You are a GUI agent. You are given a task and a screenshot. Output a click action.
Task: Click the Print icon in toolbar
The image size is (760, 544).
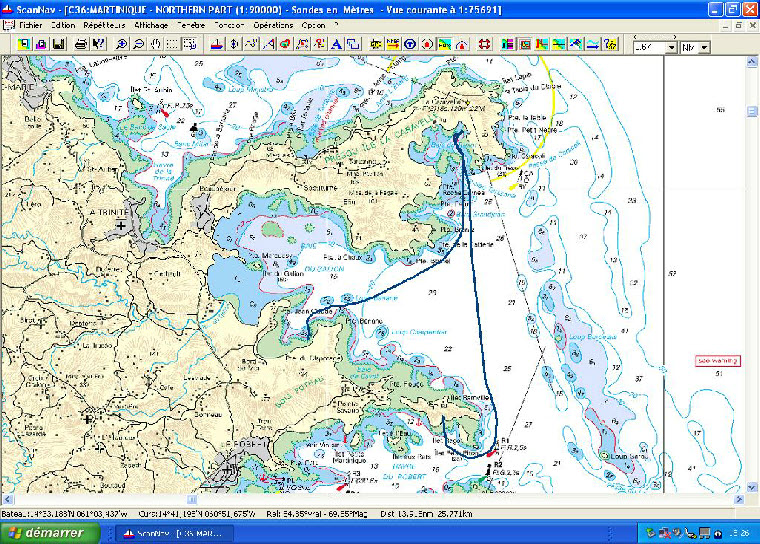[79, 45]
